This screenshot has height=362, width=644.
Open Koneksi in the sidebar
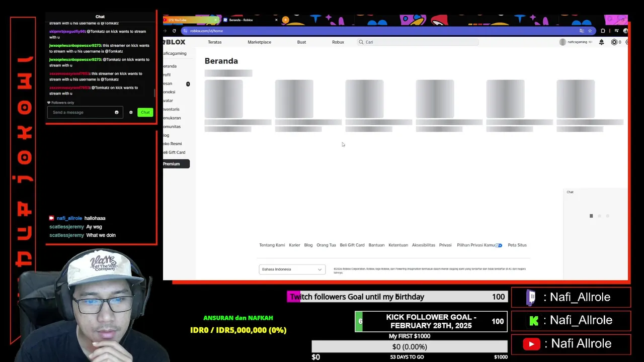[169, 92]
